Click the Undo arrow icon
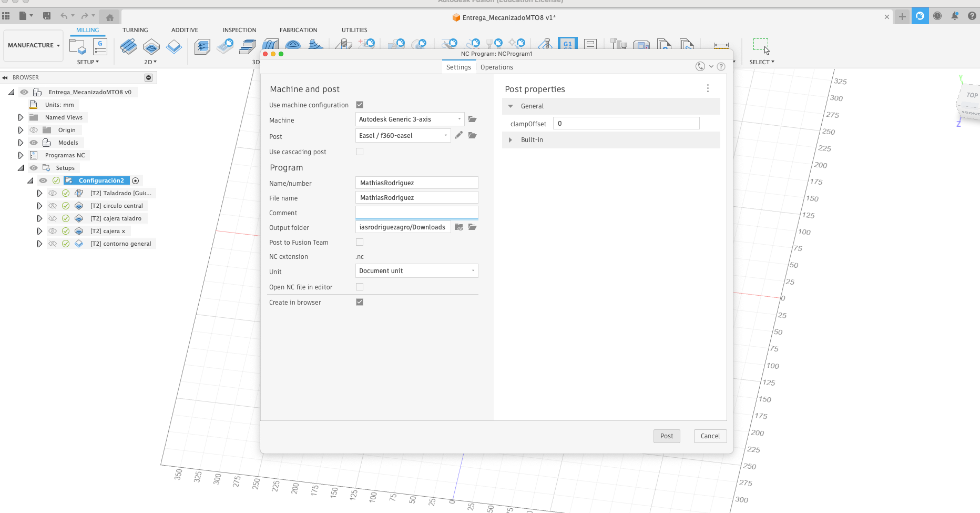The width and height of the screenshot is (980, 513). (64, 16)
